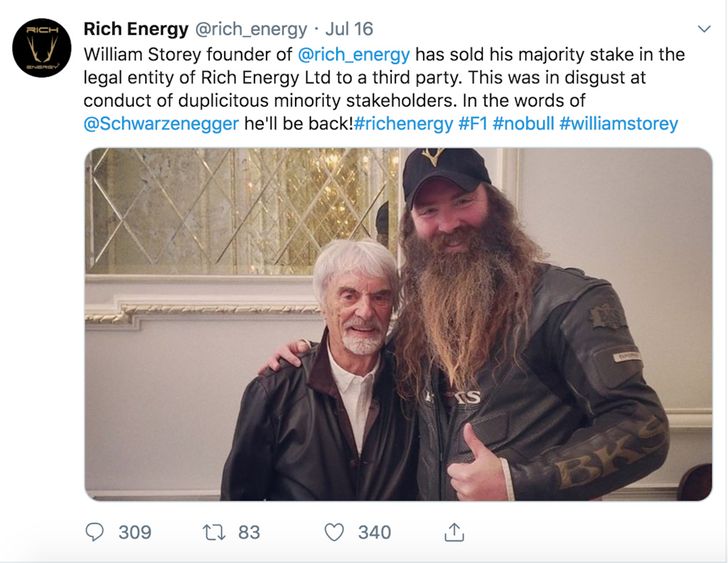
Task: Open the #nobull hashtag
Action: tap(523, 123)
